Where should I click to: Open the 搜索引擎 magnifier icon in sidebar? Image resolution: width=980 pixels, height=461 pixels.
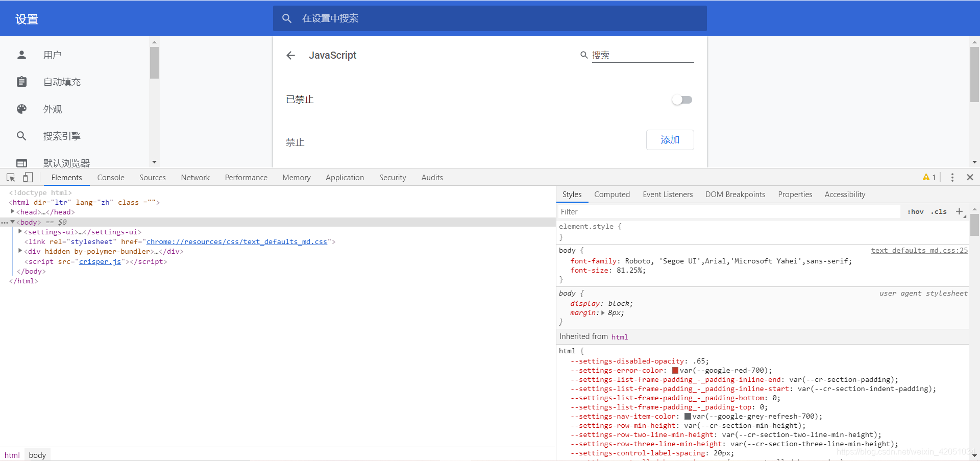tap(21, 136)
